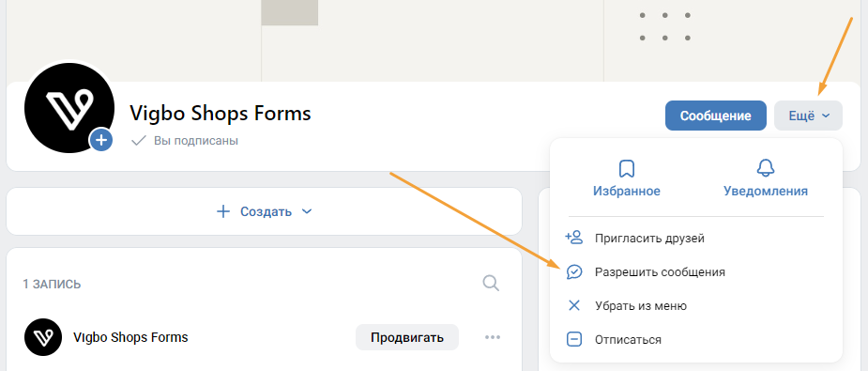Click the invite friends person-plus icon

[x=574, y=239]
